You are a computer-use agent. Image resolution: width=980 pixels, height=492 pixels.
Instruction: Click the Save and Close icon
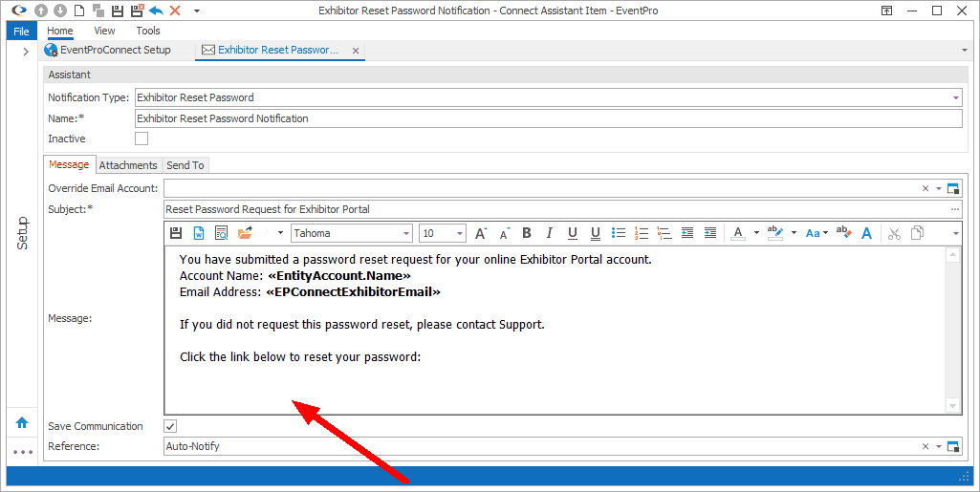click(x=137, y=11)
